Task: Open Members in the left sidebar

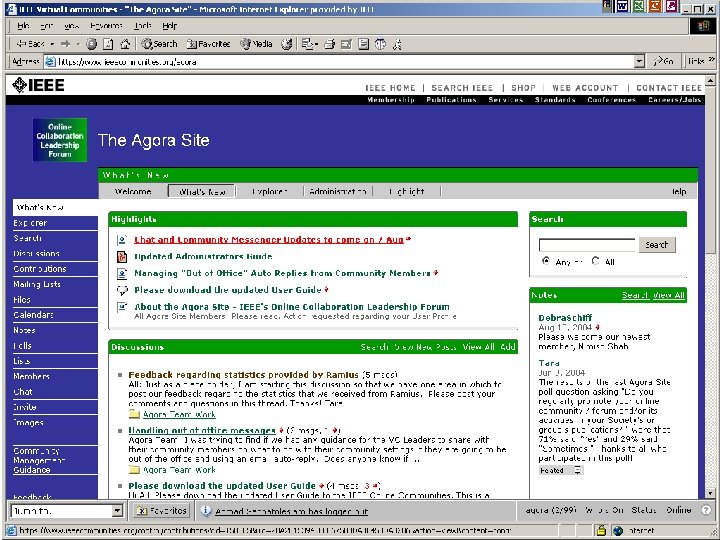Action: (x=32, y=377)
